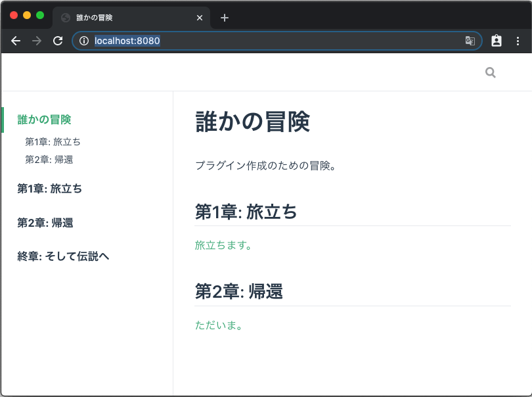Open the Google Translate icon in the address bar

click(x=470, y=41)
